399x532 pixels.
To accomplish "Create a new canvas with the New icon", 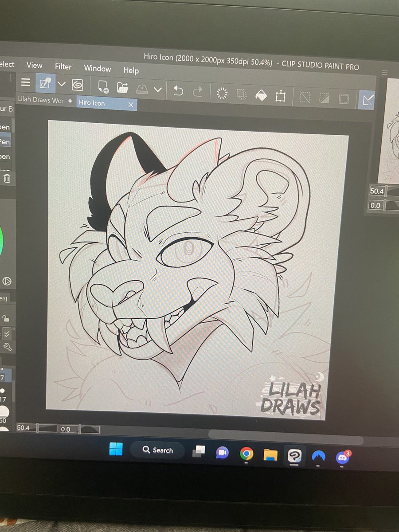I will tap(103, 86).
